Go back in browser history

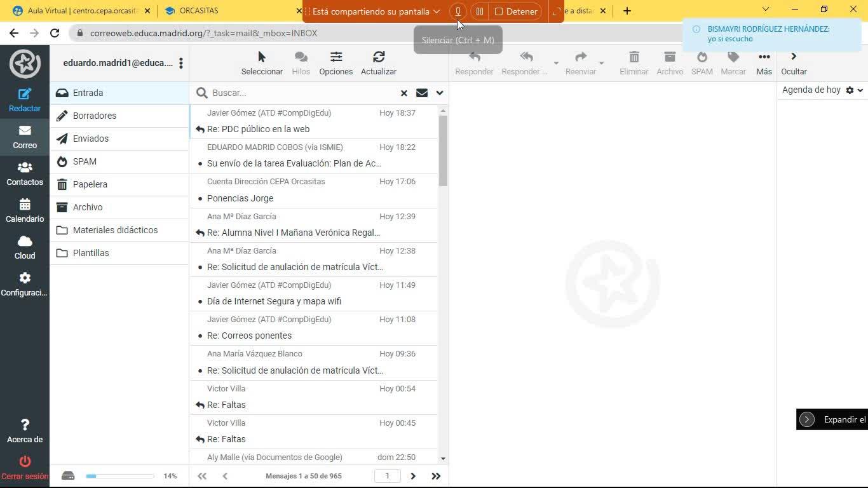(14, 33)
